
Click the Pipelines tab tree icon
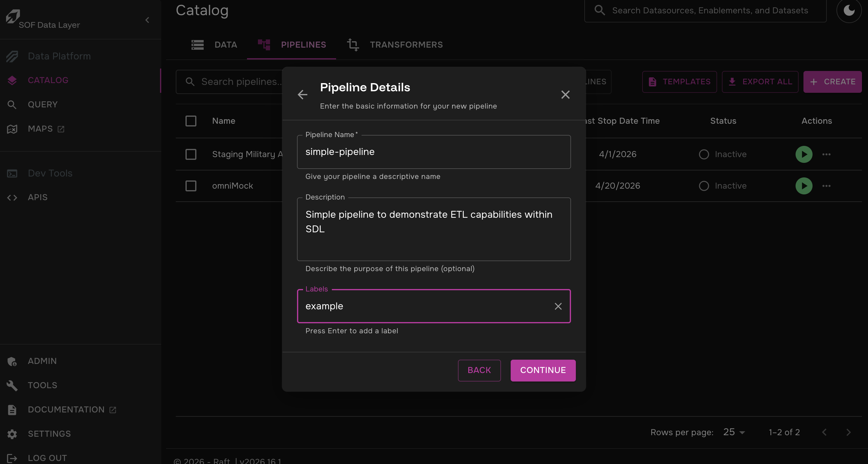[264, 45]
